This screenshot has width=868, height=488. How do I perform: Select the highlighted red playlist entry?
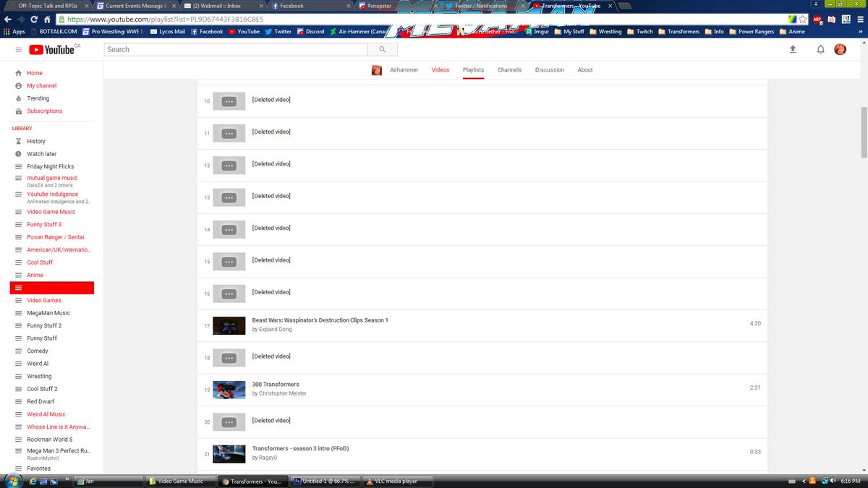tap(52, 288)
